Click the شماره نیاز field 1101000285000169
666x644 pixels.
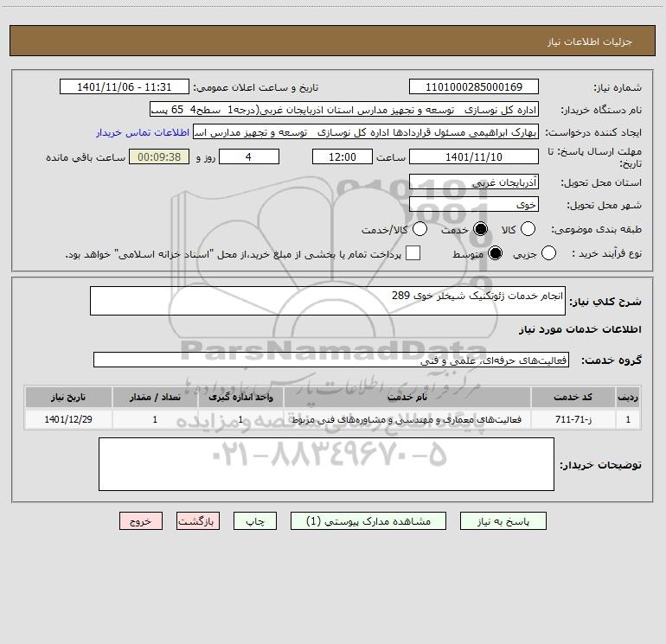click(474, 86)
